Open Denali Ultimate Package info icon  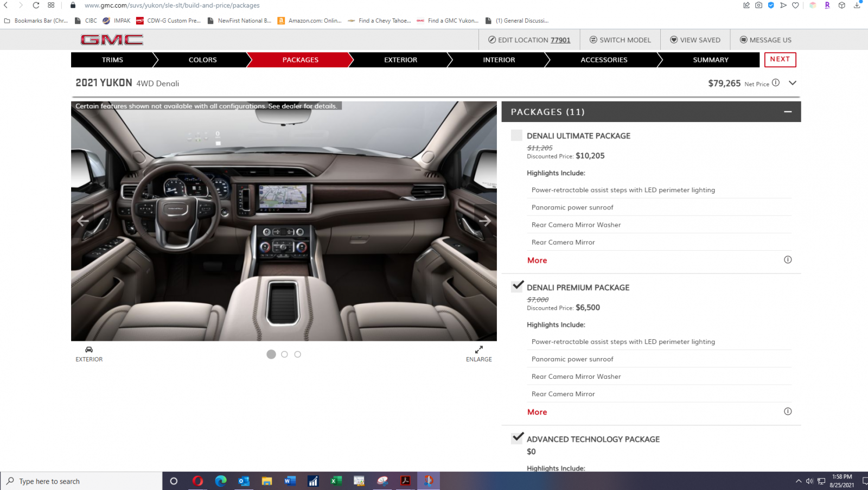click(788, 260)
